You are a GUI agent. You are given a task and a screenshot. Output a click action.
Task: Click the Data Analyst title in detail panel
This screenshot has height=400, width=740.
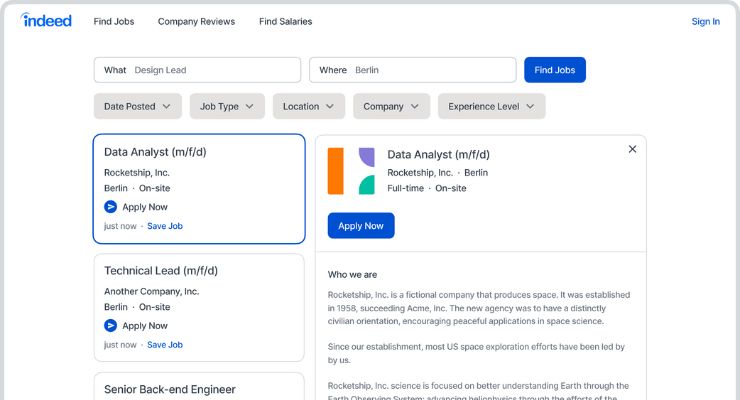click(x=438, y=154)
